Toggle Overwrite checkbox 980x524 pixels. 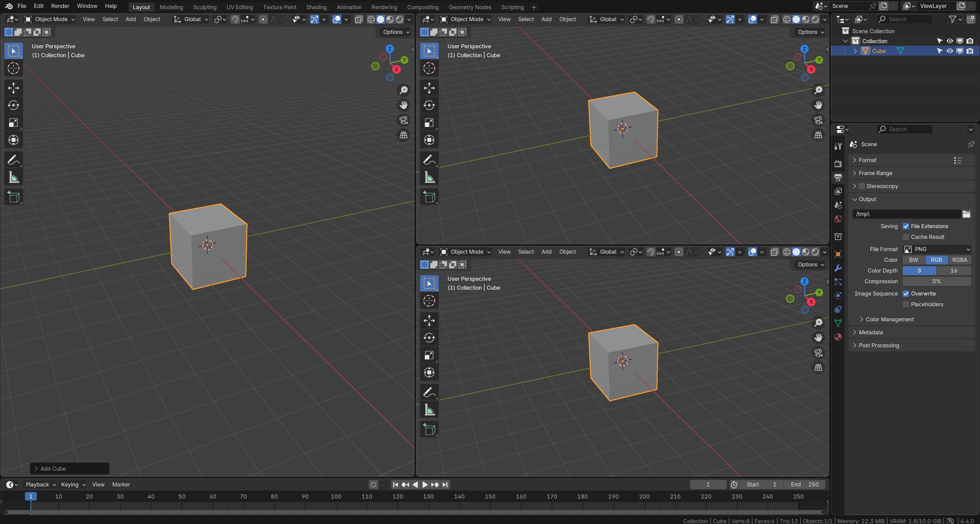pos(906,294)
